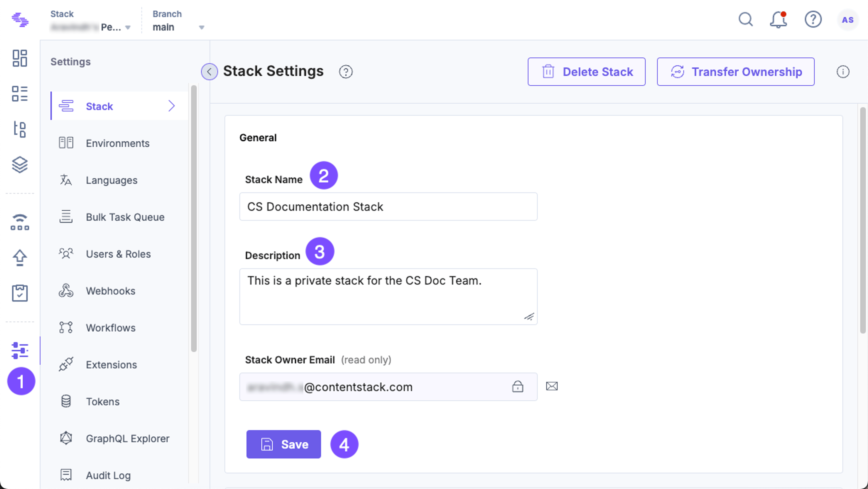
Task: Click the help icon beside Stack Settings title
Action: coord(345,72)
